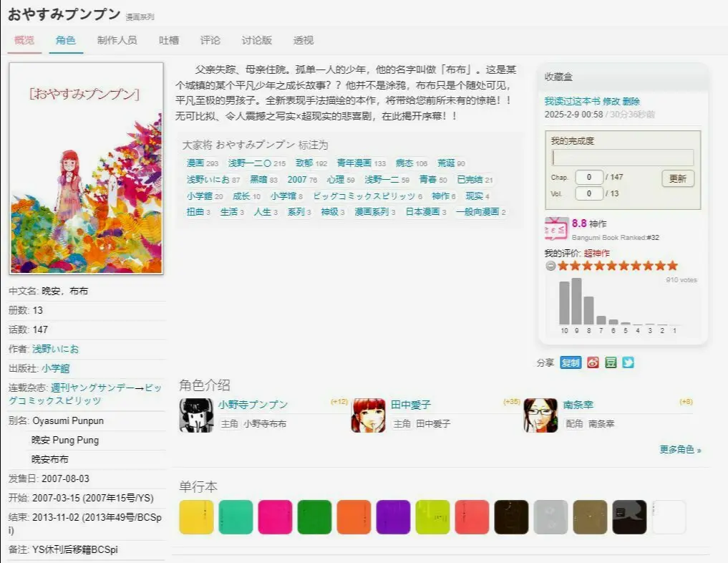
Task: Open the 已完结 tag
Action: coord(470,179)
